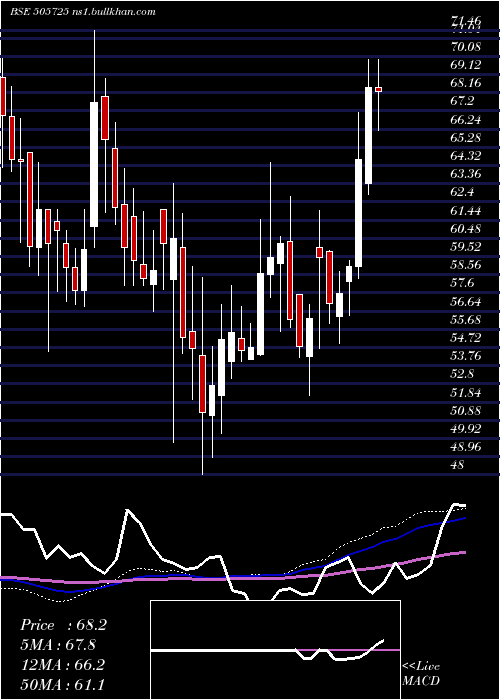Screen dimensions: 500x700
Task: Click the 69.12 price axis label
Action: tap(466, 65)
